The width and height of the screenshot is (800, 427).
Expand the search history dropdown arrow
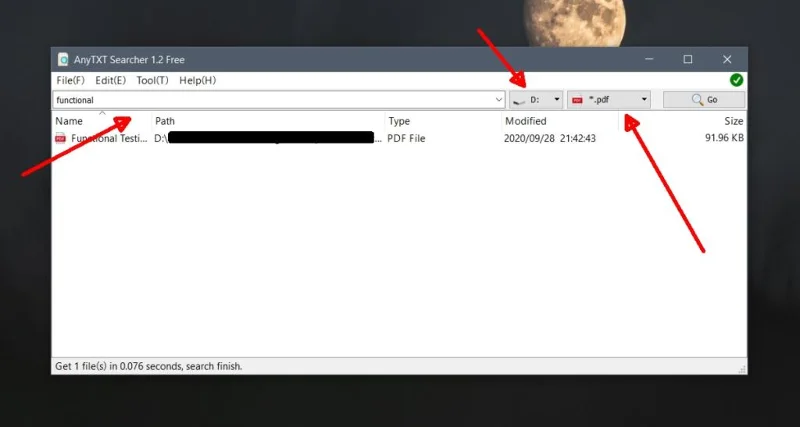click(x=499, y=100)
